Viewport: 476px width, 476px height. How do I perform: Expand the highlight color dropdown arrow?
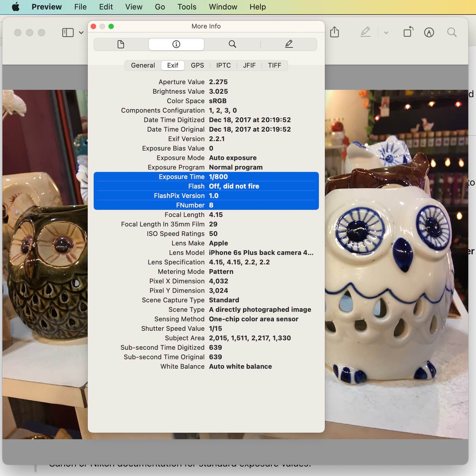pos(386,33)
